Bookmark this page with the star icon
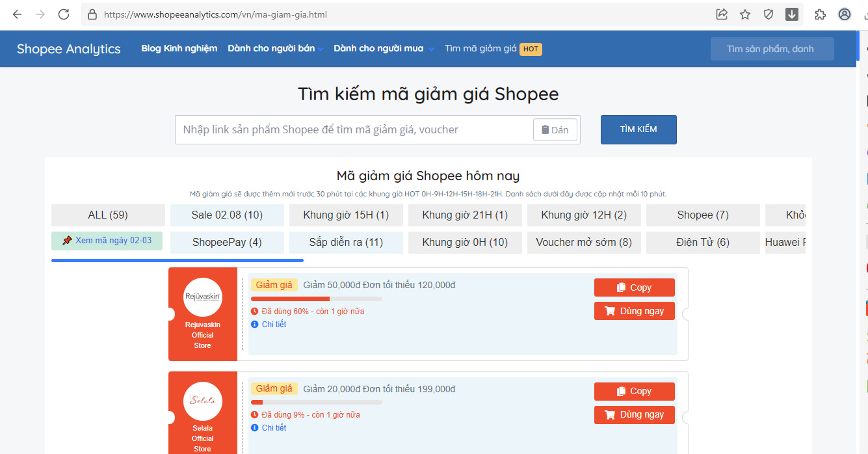868x454 pixels. pos(745,14)
